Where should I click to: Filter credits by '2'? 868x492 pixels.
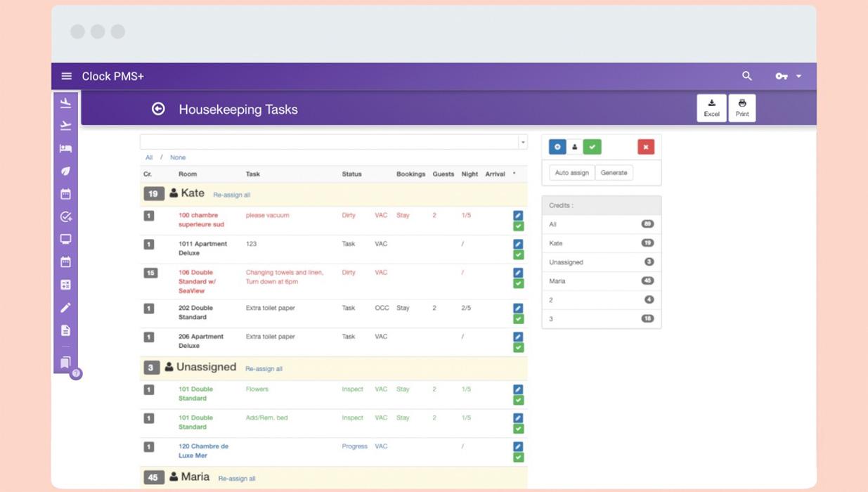click(602, 300)
